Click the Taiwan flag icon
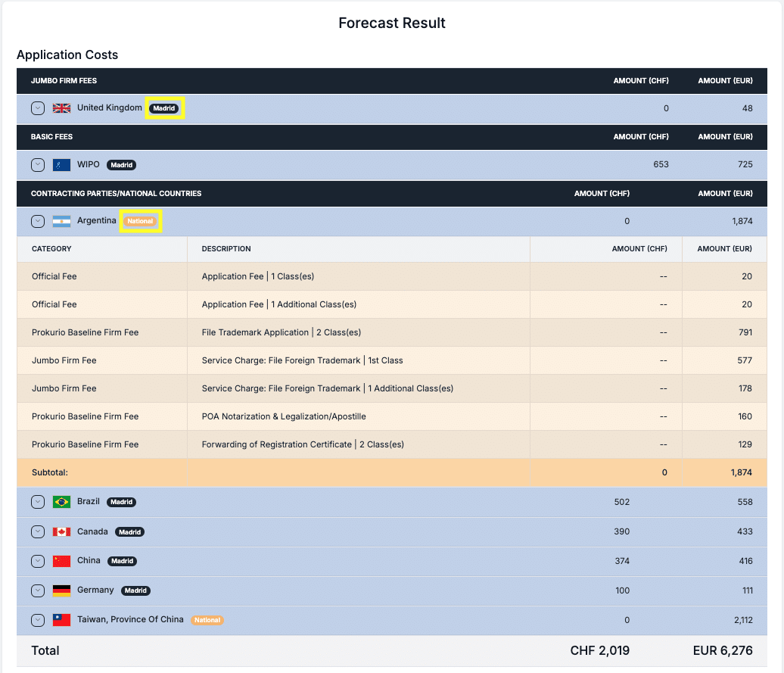Image resolution: width=784 pixels, height=673 pixels. coord(61,620)
